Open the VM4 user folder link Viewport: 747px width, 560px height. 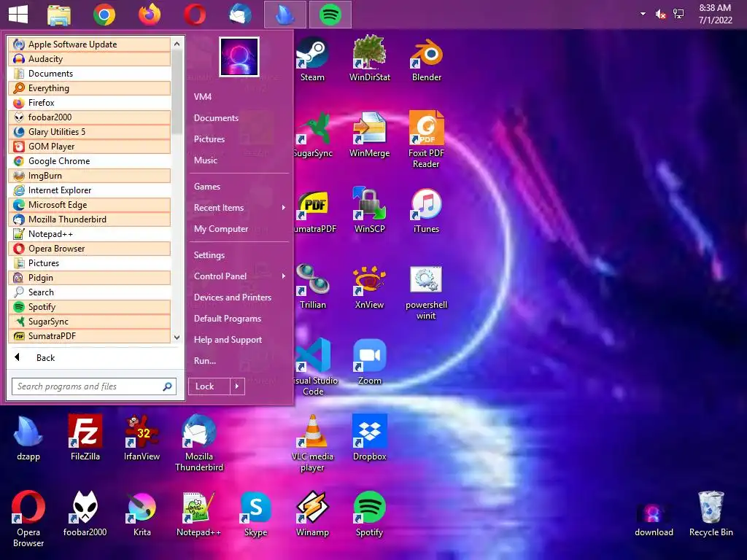(203, 97)
